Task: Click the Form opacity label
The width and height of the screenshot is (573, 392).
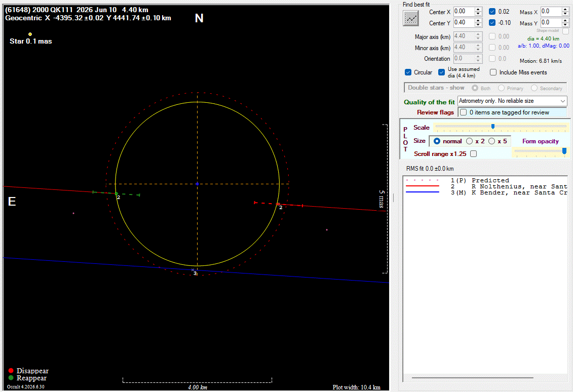Action: click(540, 141)
